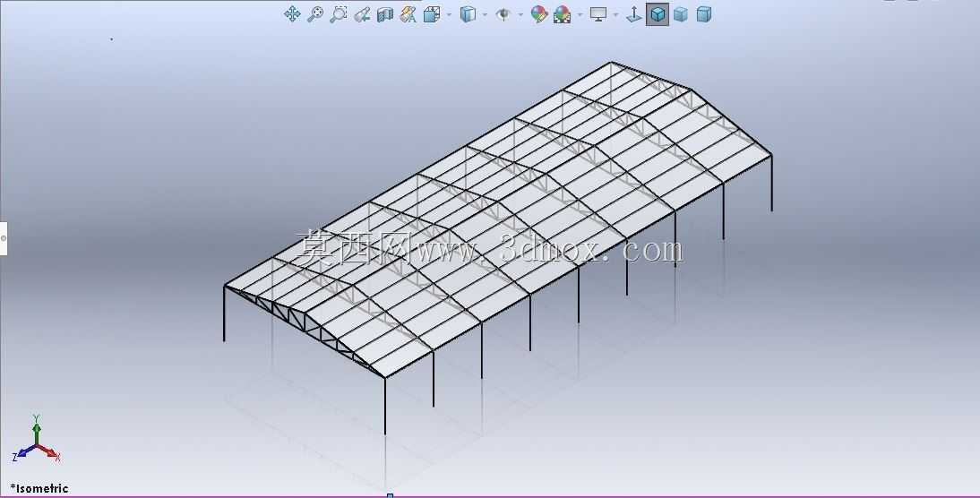Expand View Settings dropdown arrow
Image resolution: width=980 pixels, height=498 pixels.
tap(615, 14)
